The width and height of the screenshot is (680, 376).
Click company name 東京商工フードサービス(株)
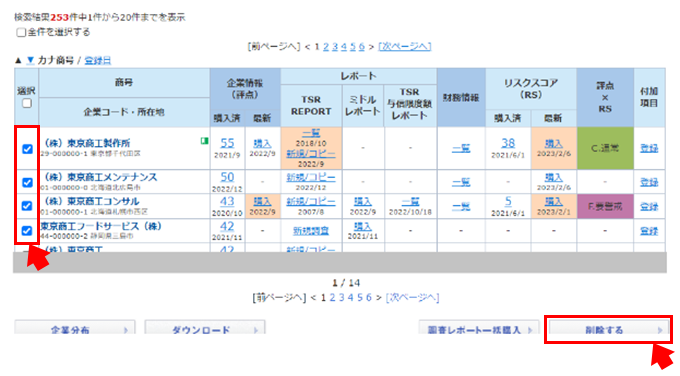pyautogui.click(x=101, y=226)
